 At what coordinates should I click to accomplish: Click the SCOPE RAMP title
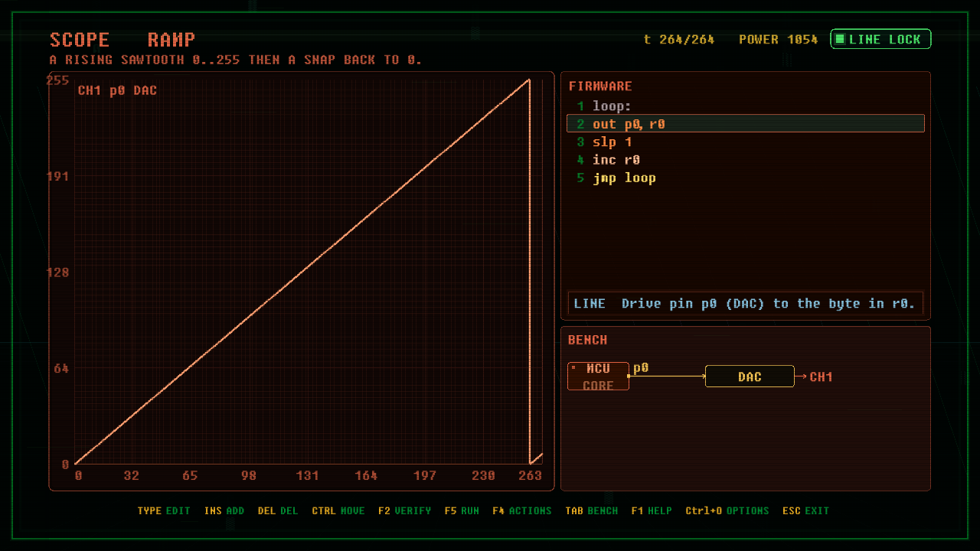tap(122, 40)
